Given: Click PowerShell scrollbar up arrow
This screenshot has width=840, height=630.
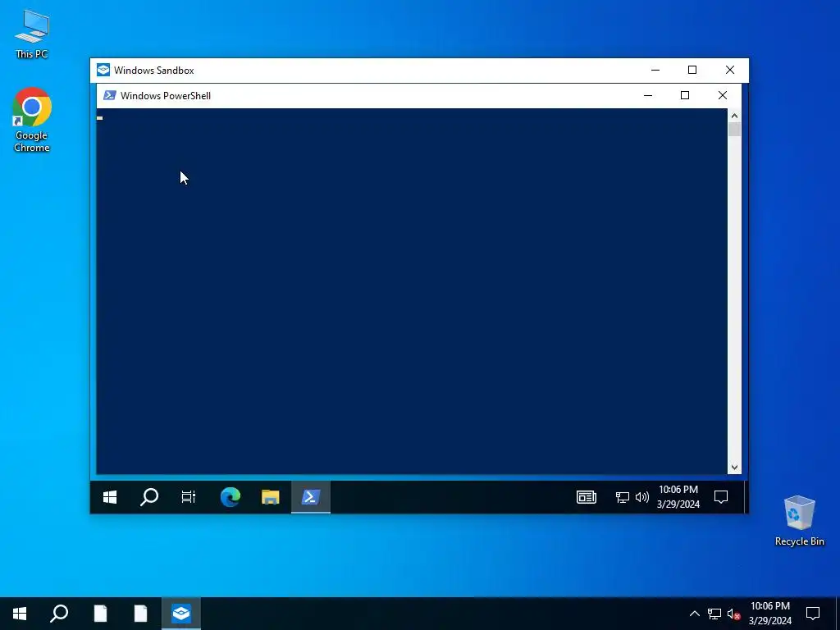Looking at the screenshot, I should [734, 115].
